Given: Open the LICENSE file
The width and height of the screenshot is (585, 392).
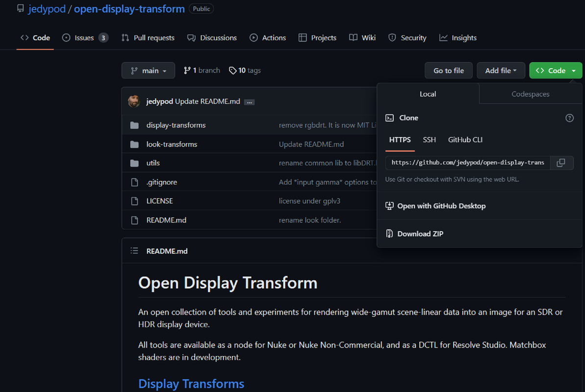Looking at the screenshot, I should coord(159,201).
